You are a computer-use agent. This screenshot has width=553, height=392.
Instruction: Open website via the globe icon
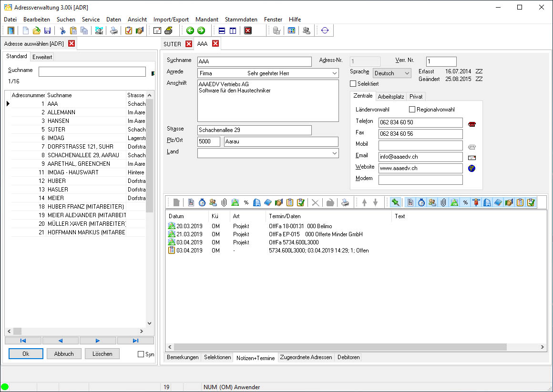pyautogui.click(x=471, y=168)
